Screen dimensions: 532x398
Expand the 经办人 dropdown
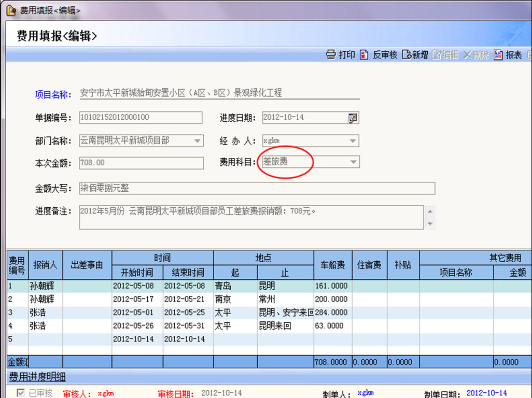coord(353,140)
